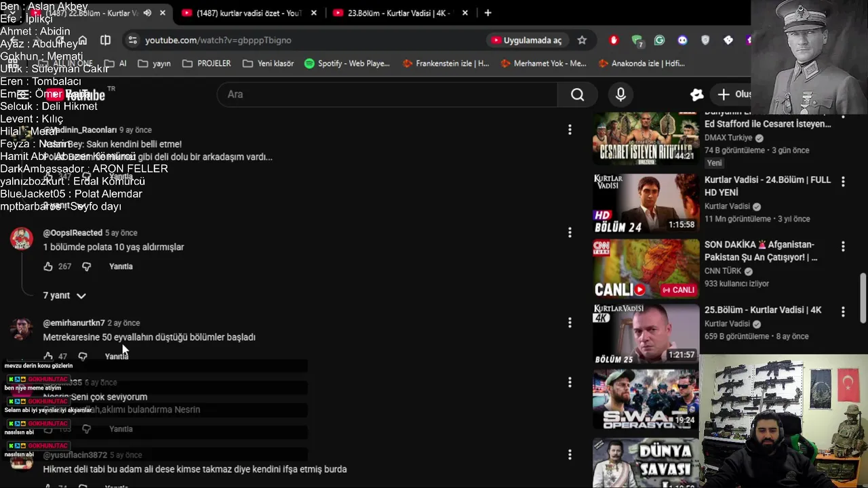Dislike the Nesrin seni çok seviyorum comment
Viewport: 868px width, 488px height.
pos(86,429)
